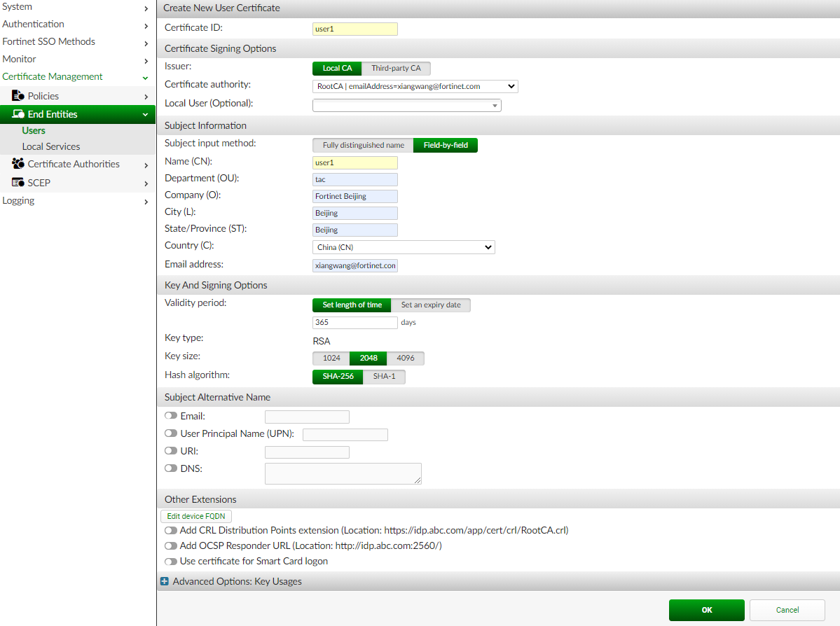Expand the Logging menu chevron

click(x=146, y=202)
